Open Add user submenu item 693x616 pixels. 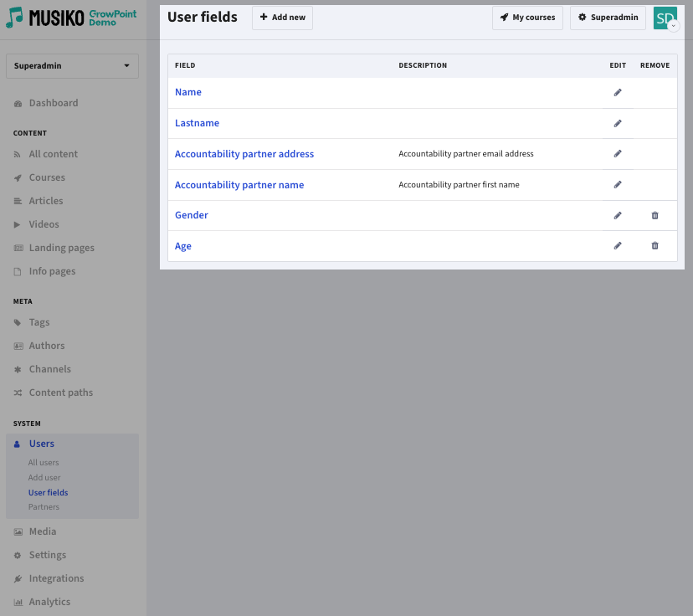coord(44,477)
